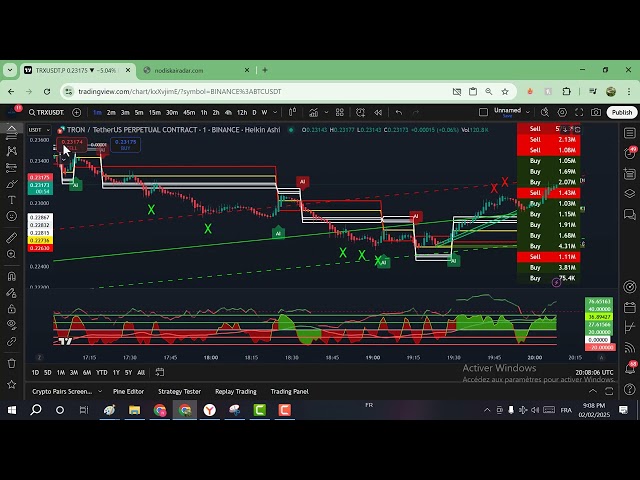Hide all drawings with eye icon
The height and width of the screenshot is (480, 640).
11,324
